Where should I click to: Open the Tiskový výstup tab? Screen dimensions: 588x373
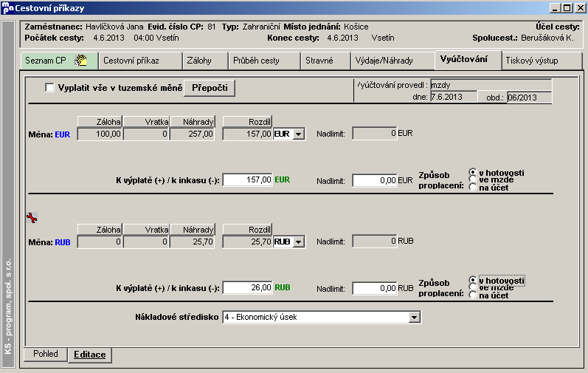[542, 61]
